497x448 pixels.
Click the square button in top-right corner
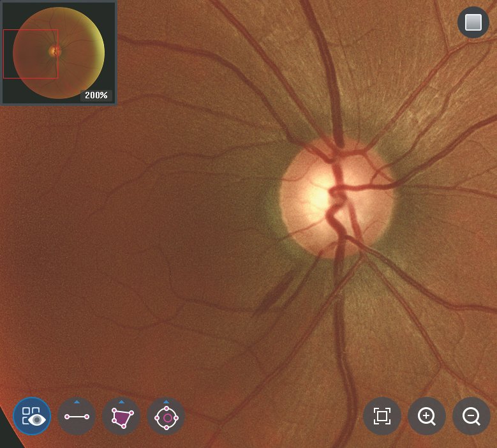pyautogui.click(x=473, y=22)
